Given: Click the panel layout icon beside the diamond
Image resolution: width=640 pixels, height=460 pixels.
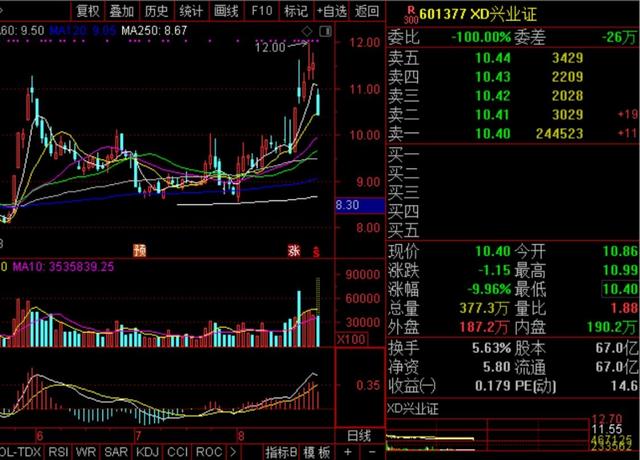Looking at the screenshot, I should (x=325, y=31).
